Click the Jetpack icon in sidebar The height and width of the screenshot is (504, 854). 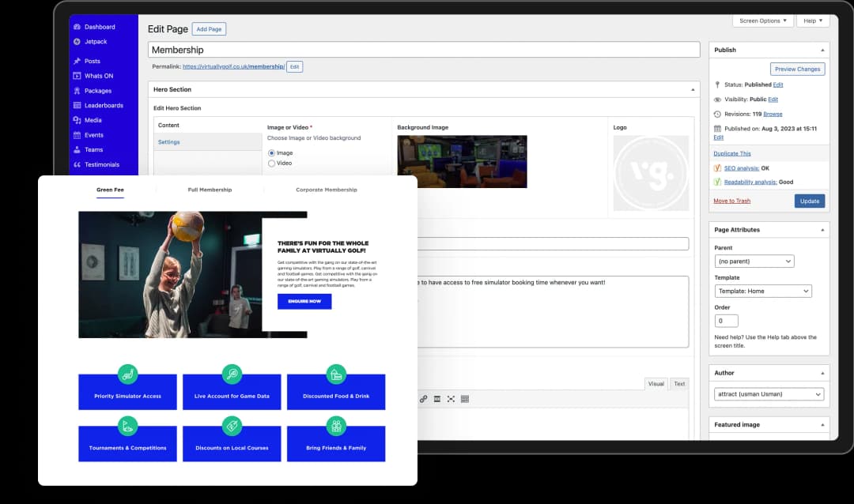(x=77, y=41)
